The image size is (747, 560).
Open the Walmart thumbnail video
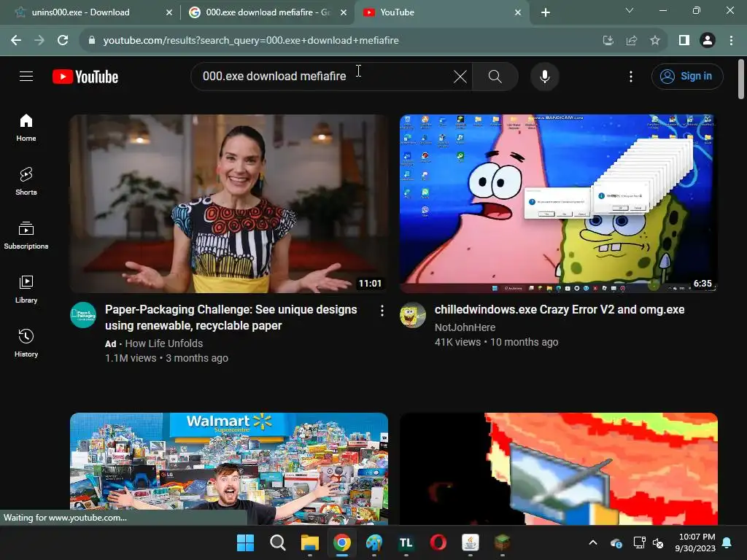(x=229, y=469)
